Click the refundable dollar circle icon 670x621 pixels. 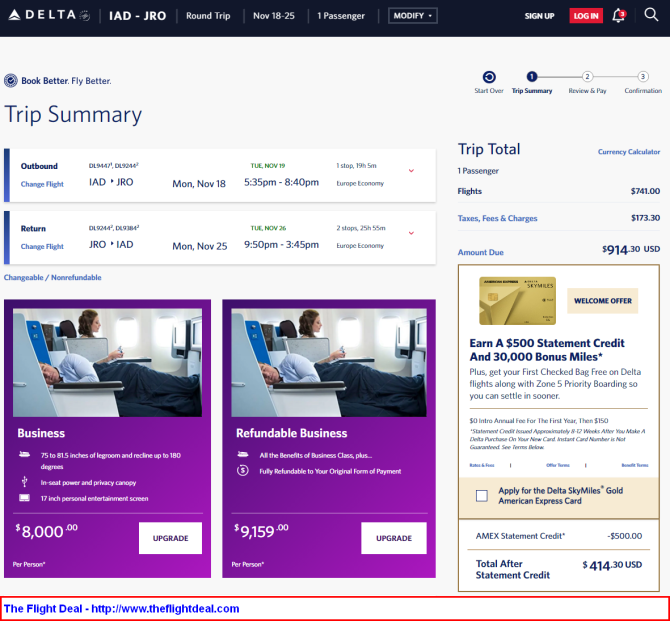pos(242,471)
